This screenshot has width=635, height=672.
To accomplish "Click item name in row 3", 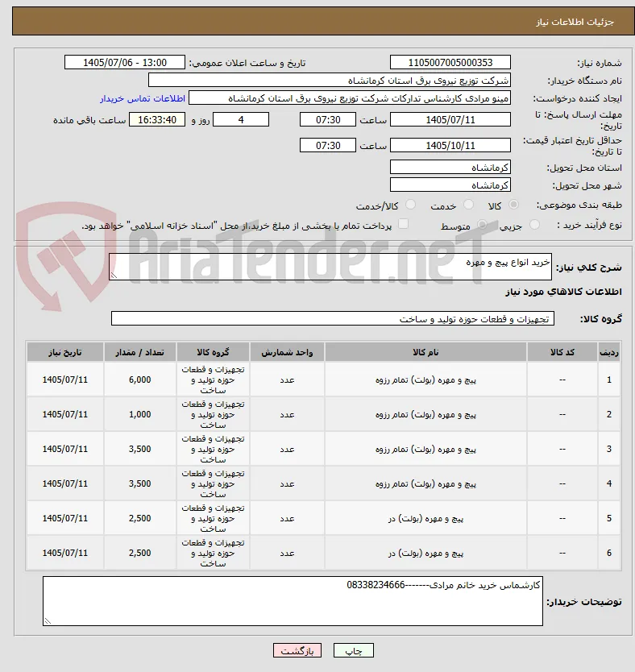I will point(425,449).
